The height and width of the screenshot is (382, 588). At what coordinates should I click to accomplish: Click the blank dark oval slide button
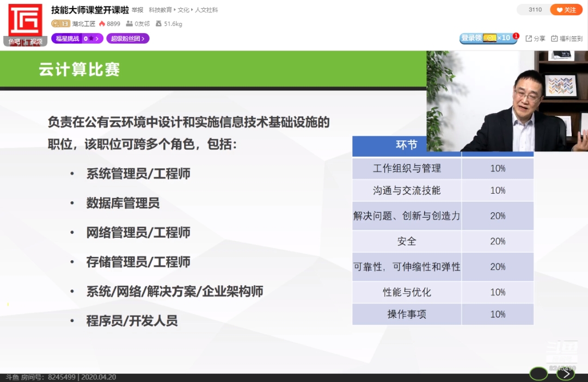[x=538, y=373]
